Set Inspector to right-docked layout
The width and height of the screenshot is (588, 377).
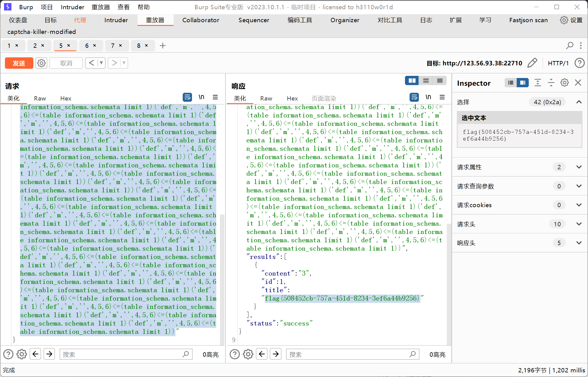tap(523, 83)
